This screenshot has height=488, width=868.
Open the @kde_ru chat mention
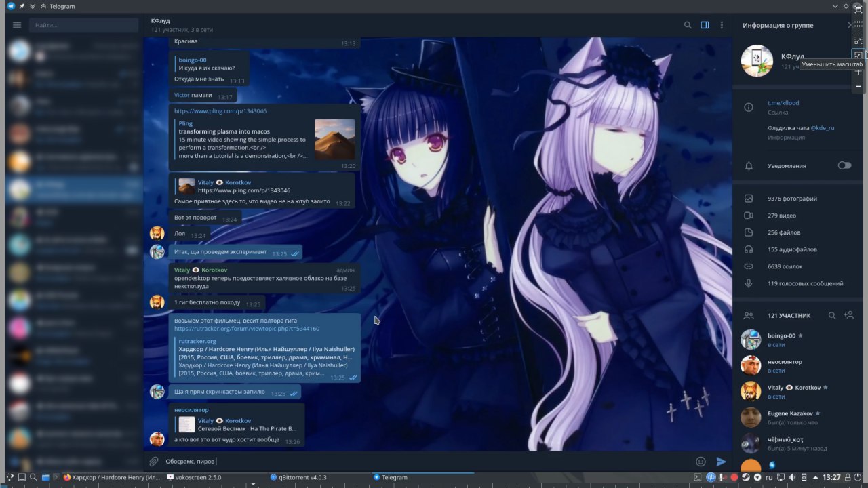click(x=823, y=127)
